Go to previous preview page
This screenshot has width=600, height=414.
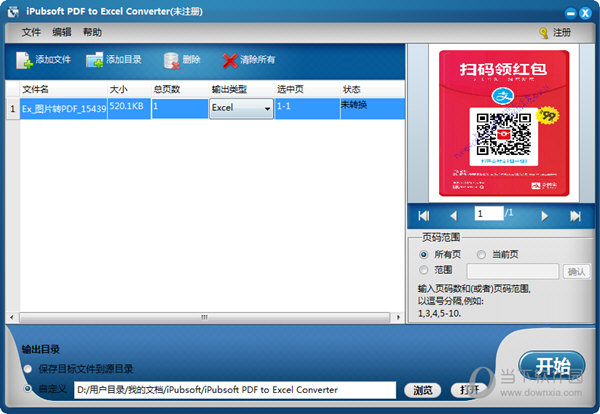click(x=453, y=216)
